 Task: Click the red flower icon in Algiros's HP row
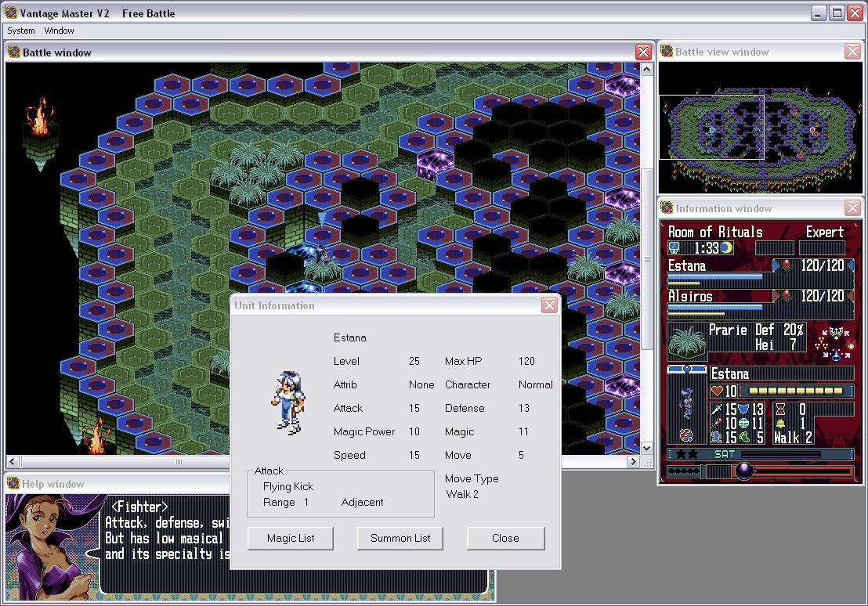coord(787,296)
